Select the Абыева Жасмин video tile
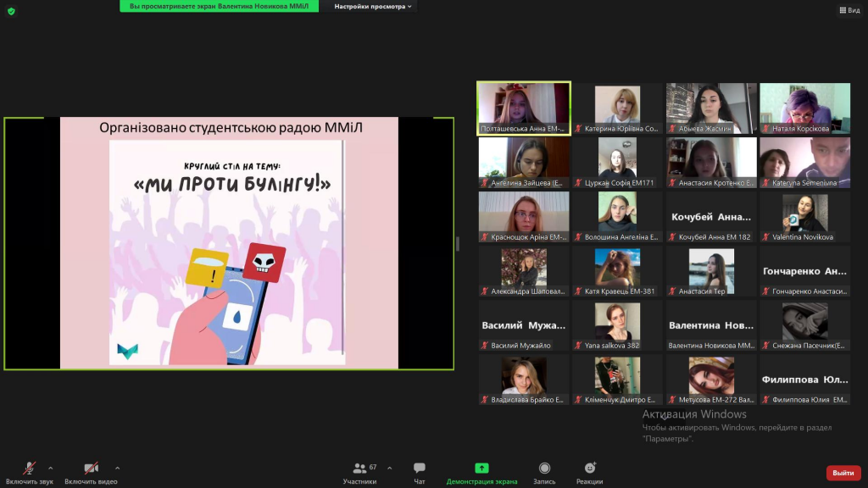The width and height of the screenshot is (868, 488). [x=711, y=108]
